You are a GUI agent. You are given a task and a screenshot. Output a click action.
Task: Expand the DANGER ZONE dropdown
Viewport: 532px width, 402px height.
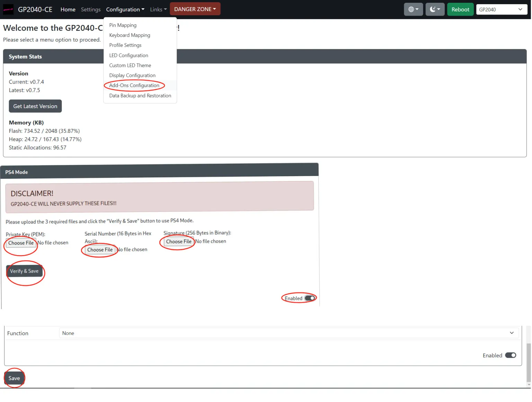click(x=195, y=9)
